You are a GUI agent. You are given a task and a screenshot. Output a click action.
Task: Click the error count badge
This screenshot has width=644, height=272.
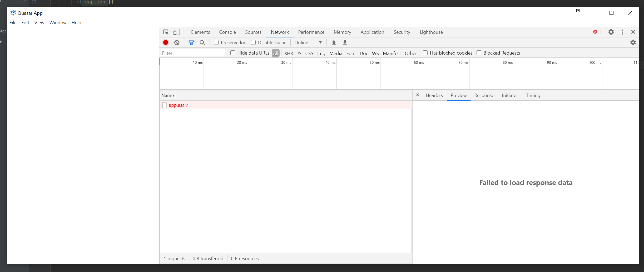tap(597, 32)
